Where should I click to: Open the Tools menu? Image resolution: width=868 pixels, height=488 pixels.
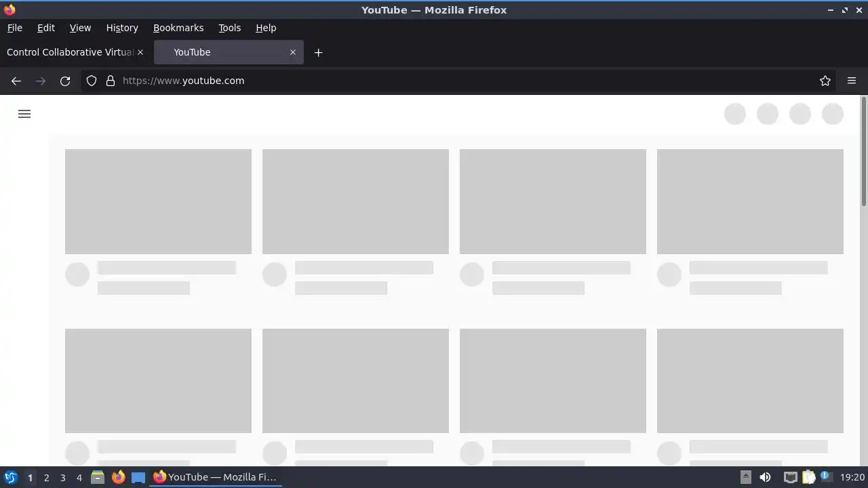pos(229,28)
